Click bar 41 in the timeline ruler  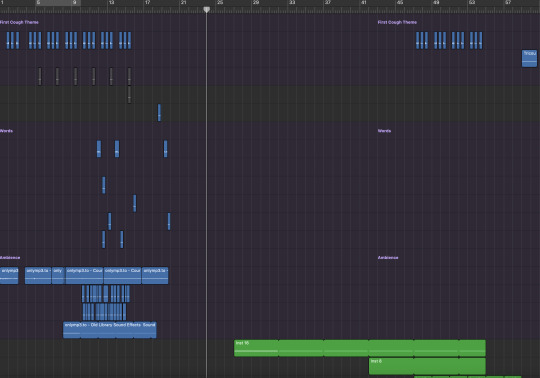coord(364,2)
